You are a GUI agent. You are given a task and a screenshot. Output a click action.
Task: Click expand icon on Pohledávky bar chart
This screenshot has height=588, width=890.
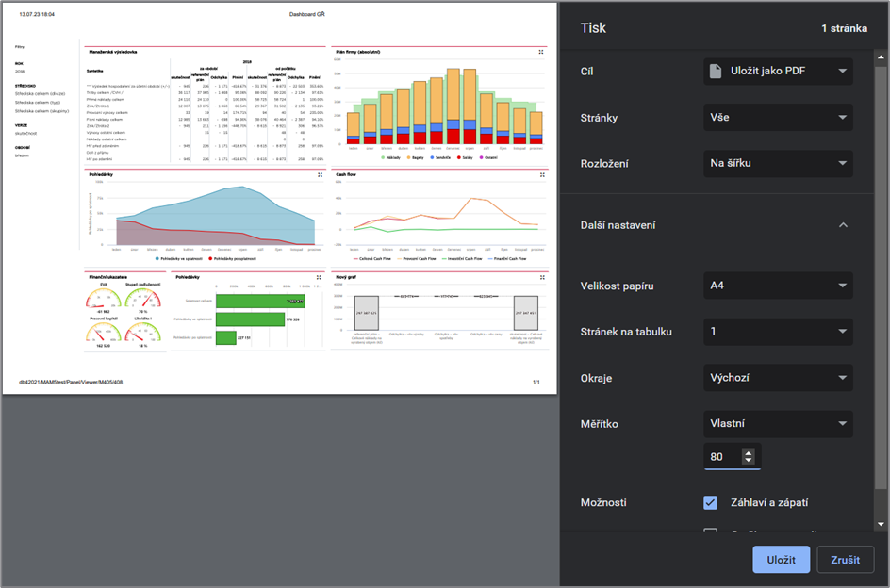click(319, 278)
